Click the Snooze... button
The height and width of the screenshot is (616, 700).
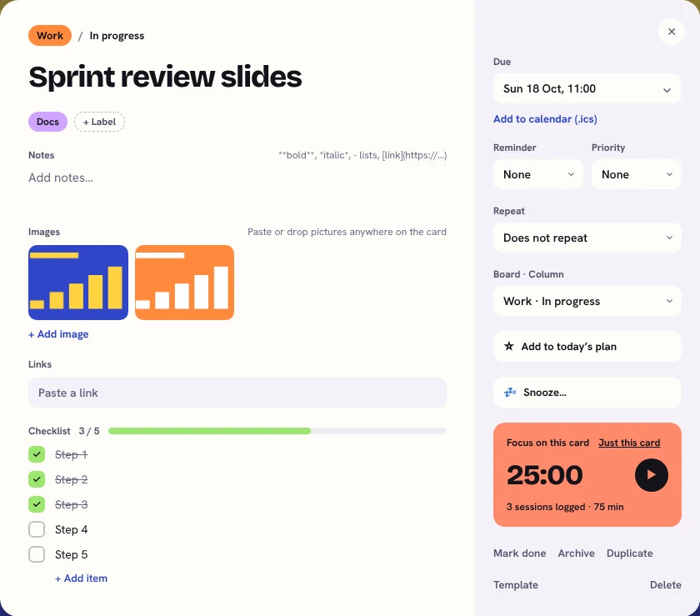587,393
